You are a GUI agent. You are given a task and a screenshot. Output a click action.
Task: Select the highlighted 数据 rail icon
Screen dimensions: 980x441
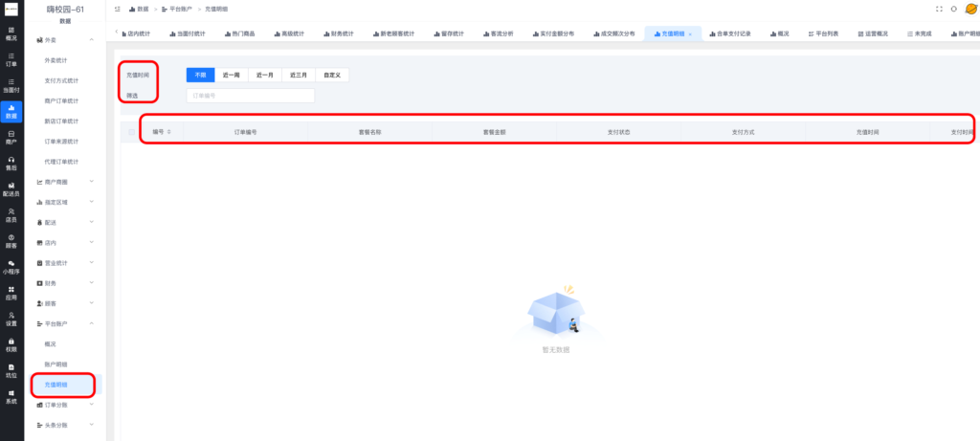11,112
